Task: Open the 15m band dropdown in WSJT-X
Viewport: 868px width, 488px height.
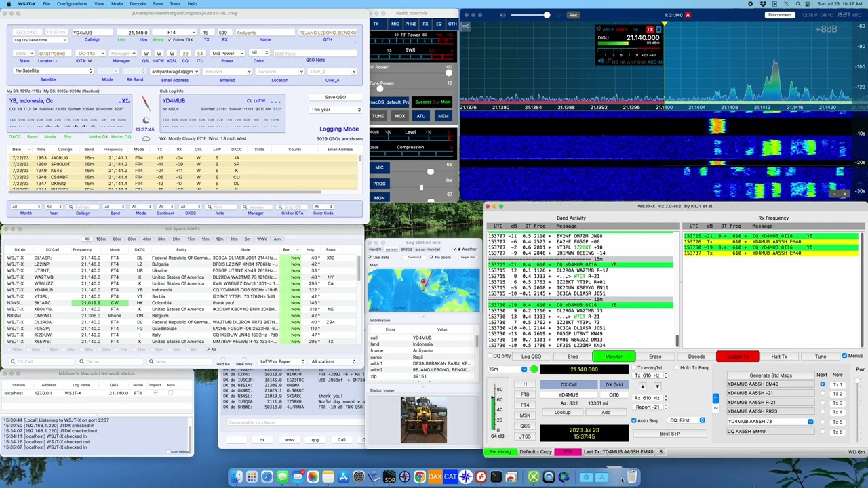Action: click(x=507, y=369)
